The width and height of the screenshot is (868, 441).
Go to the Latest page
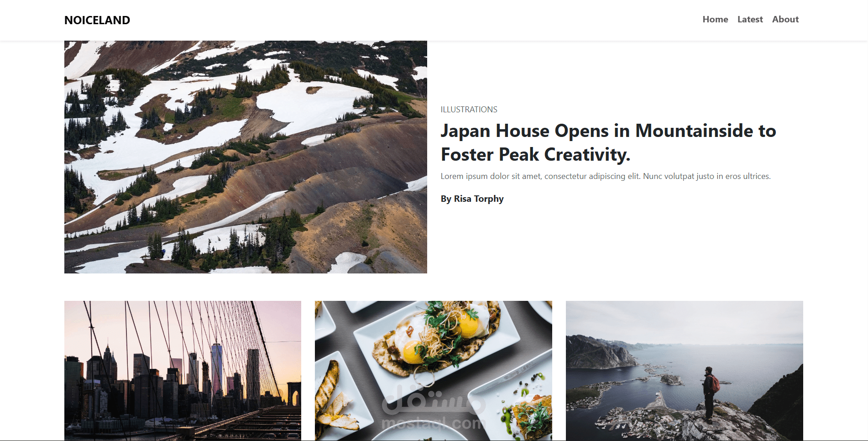(x=750, y=19)
